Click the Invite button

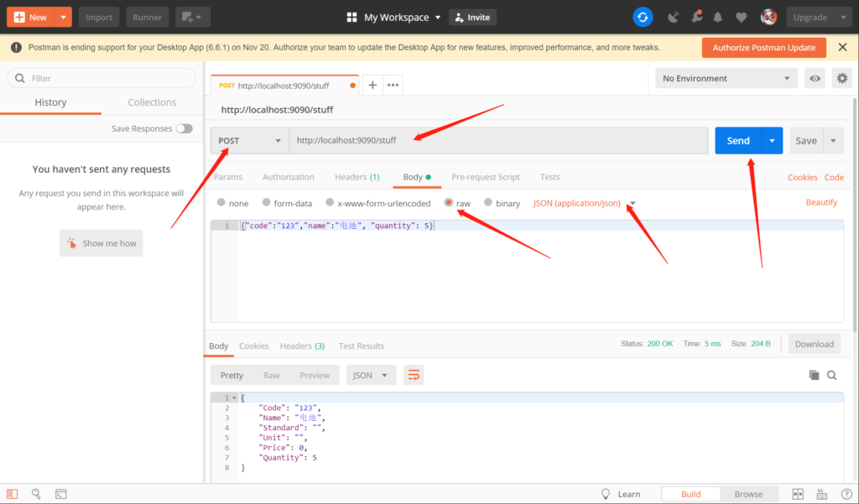[472, 18]
